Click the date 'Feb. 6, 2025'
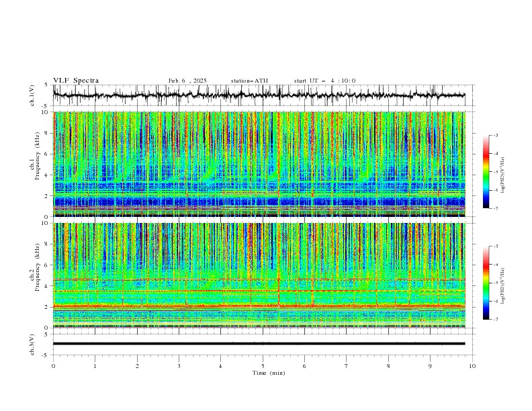 [x=187, y=81]
